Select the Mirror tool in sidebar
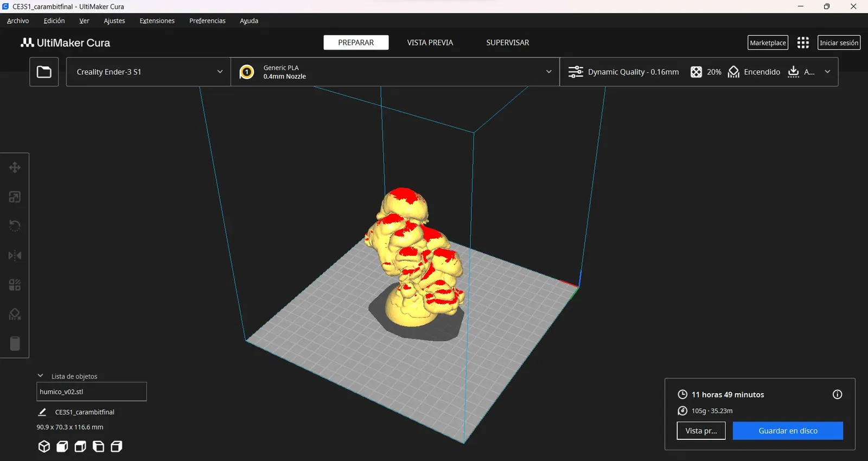 click(x=15, y=255)
